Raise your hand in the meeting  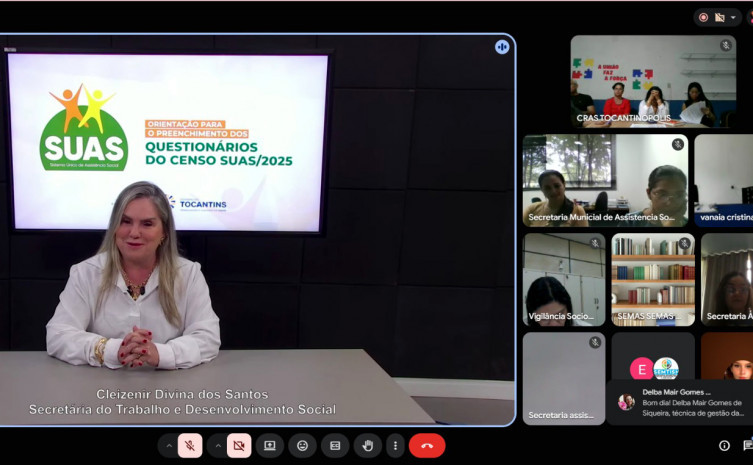[x=367, y=446]
